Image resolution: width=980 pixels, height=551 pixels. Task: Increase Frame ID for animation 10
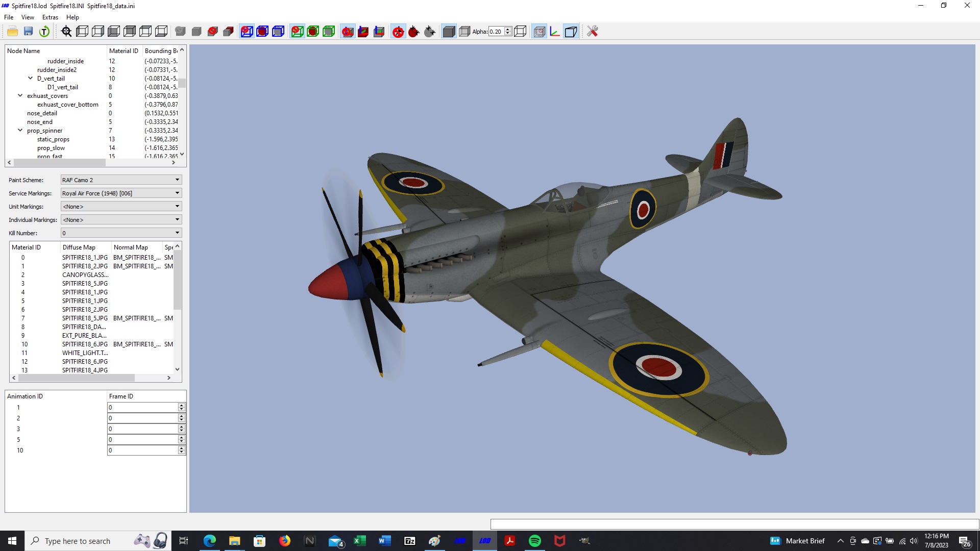(x=181, y=448)
